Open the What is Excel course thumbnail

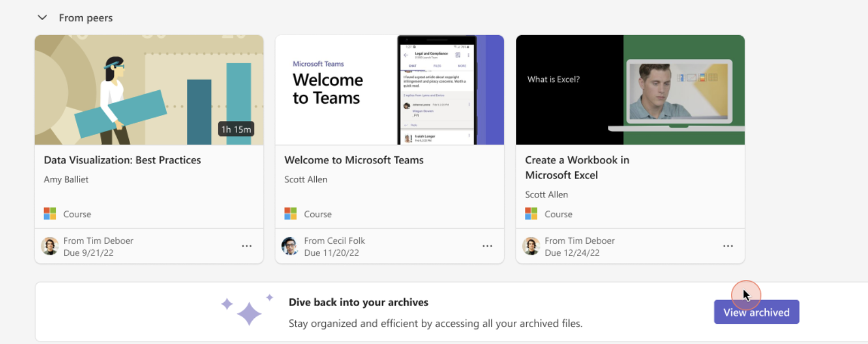630,90
